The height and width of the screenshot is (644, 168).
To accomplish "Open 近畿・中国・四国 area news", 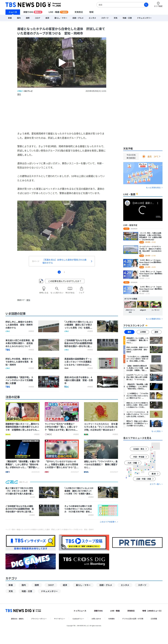I will click(x=145, y=479).
